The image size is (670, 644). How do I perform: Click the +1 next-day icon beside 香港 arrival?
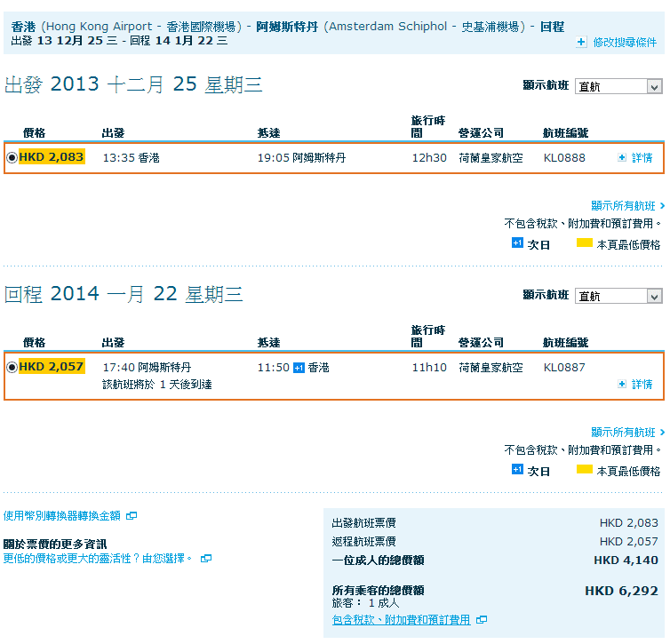pyautogui.click(x=299, y=367)
